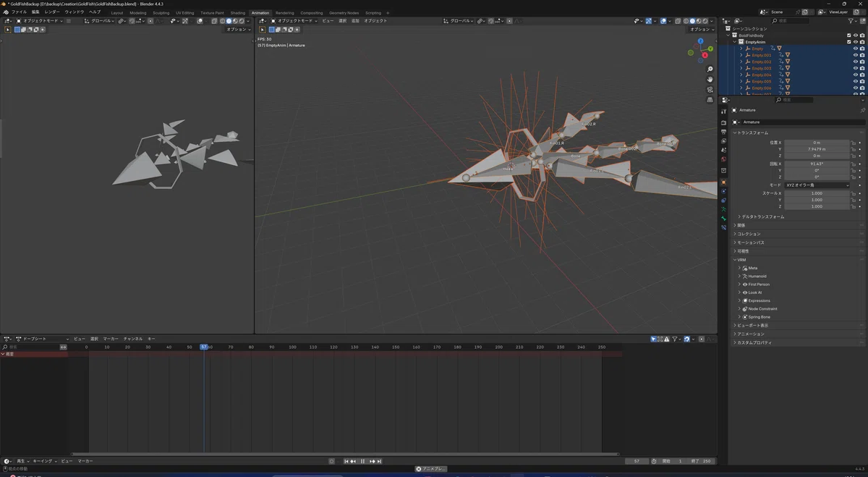
Task: Pause animation playback in the timeline
Action: [x=362, y=461]
